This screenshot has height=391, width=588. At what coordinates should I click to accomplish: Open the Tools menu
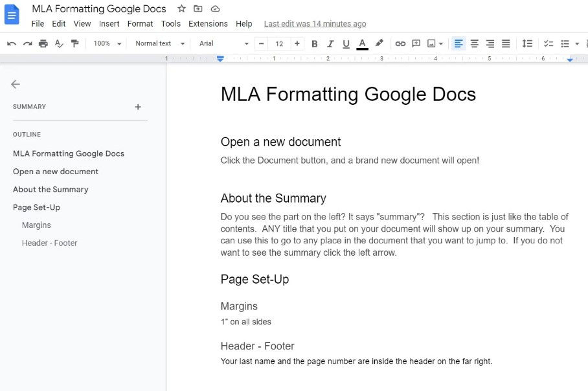(x=170, y=23)
